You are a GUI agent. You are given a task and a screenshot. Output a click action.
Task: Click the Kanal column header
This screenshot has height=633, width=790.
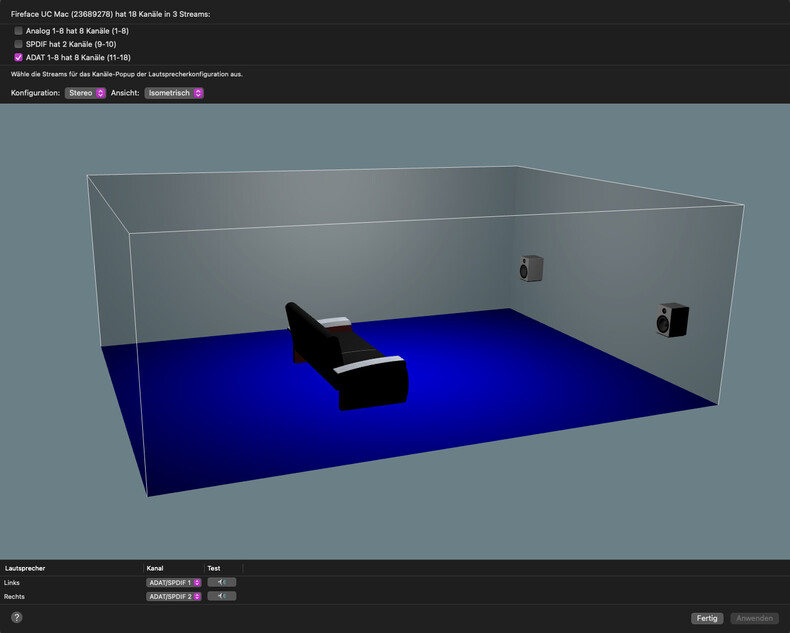pos(155,568)
